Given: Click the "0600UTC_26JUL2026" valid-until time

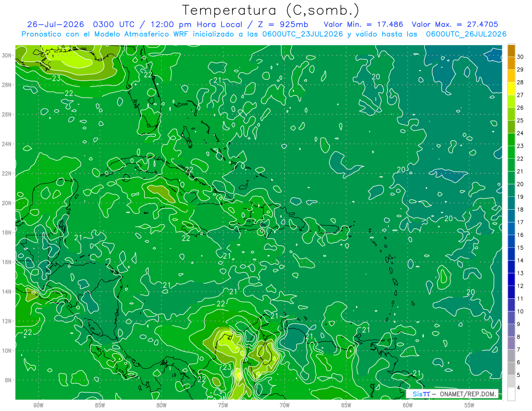Looking at the screenshot, I should tap(466, 34).
